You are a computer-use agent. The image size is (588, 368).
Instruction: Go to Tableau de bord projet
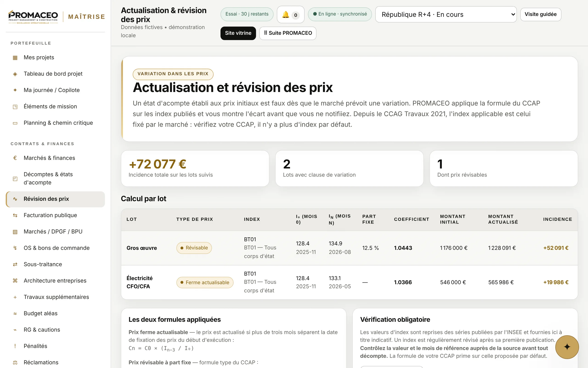point(55,74)
